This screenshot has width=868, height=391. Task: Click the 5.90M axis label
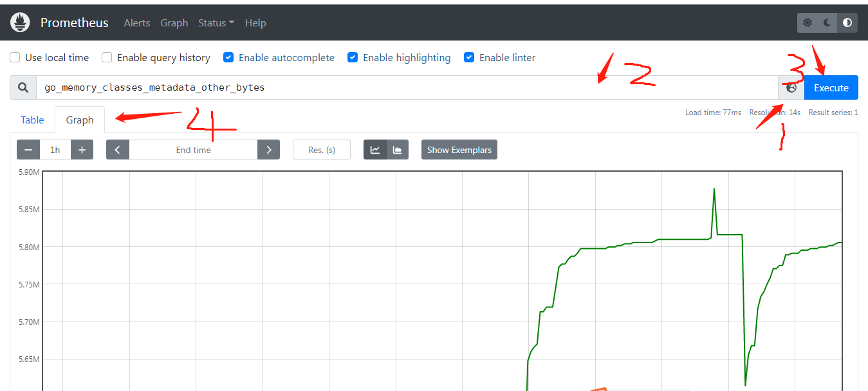pos(30,172)
